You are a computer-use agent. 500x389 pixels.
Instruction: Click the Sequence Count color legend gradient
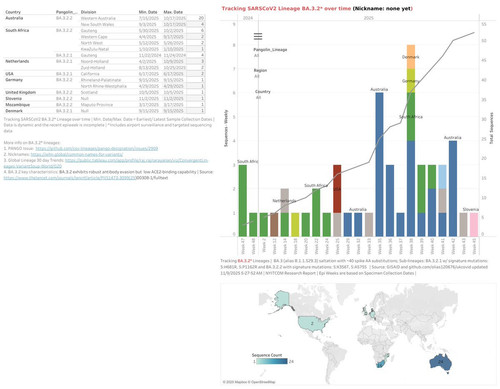point(272,361)
